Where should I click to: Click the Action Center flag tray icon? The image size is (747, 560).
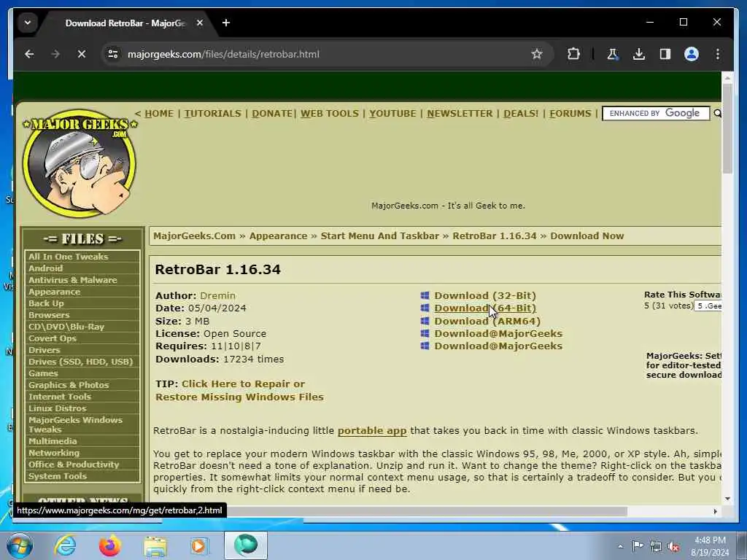coord(638,545)
